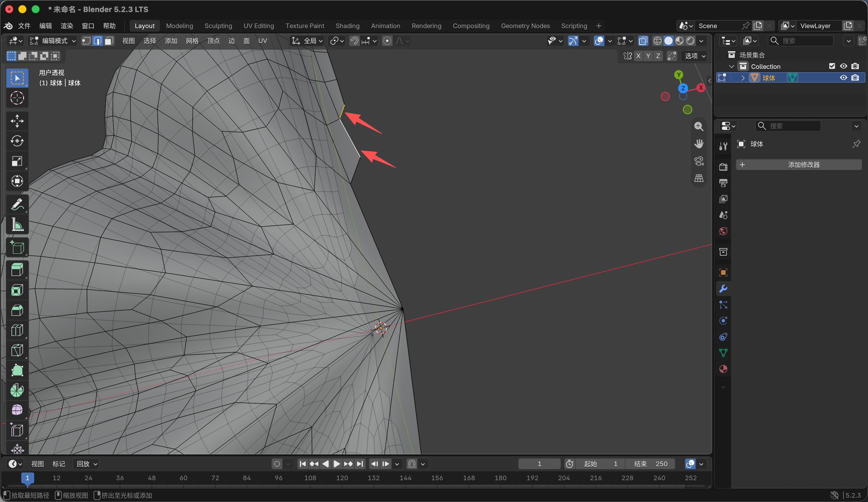
Task: Choose the Spin tool
Action: point(17,390)
